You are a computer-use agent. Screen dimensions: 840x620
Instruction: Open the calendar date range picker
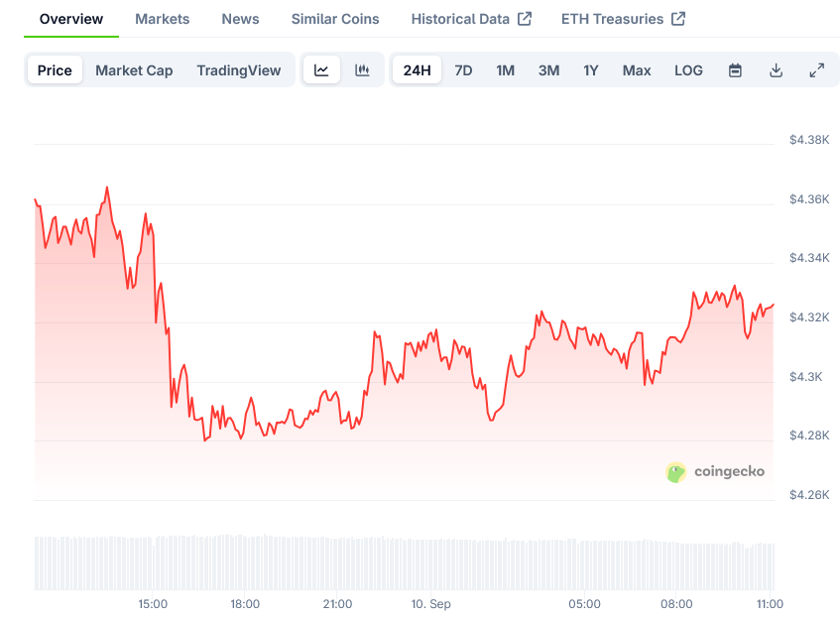tap(735, 70)
